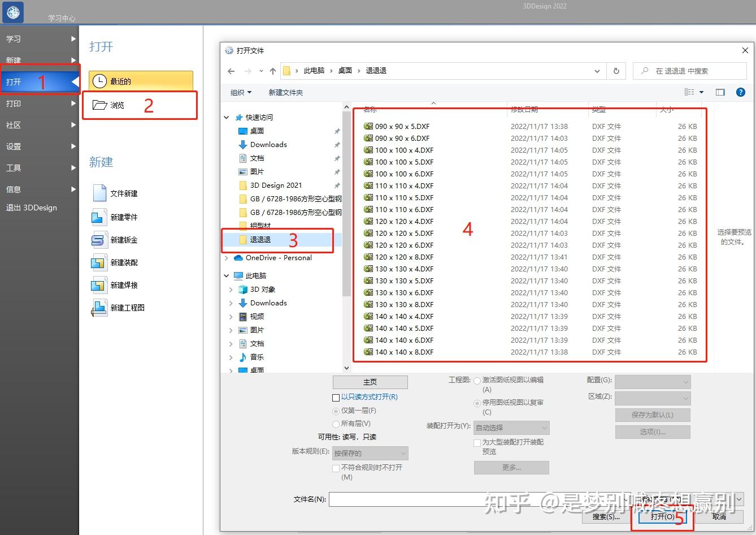Select the 新建零件 (New Part) icon
Image resolution: width=756 pixels, height=535 pixels.
99,217
